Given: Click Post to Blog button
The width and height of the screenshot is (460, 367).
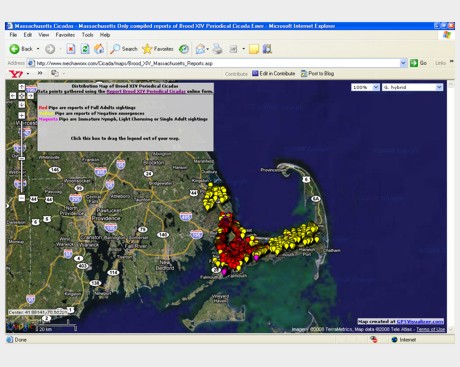Looking at the screenshot, I should coord(317,74).
